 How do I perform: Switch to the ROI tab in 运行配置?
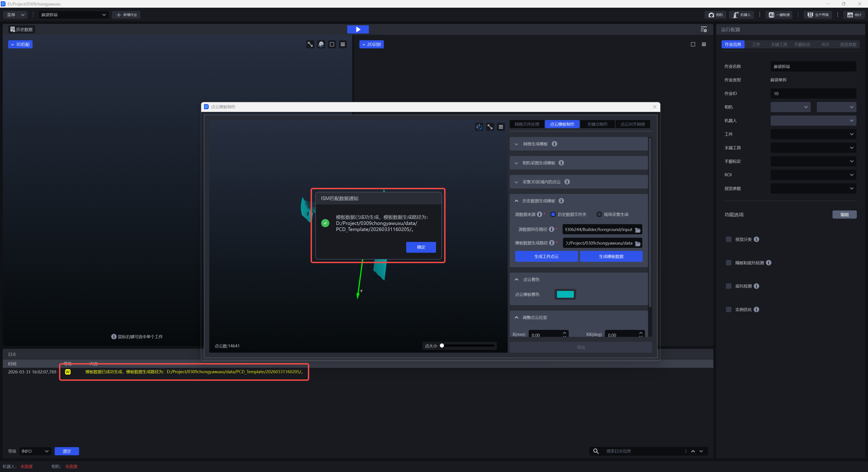825,45
